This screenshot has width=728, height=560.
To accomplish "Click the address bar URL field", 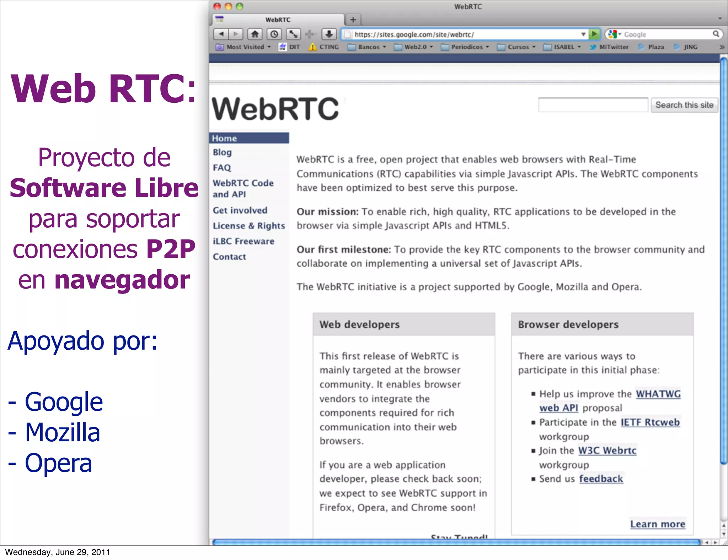I will pos(466,34).
